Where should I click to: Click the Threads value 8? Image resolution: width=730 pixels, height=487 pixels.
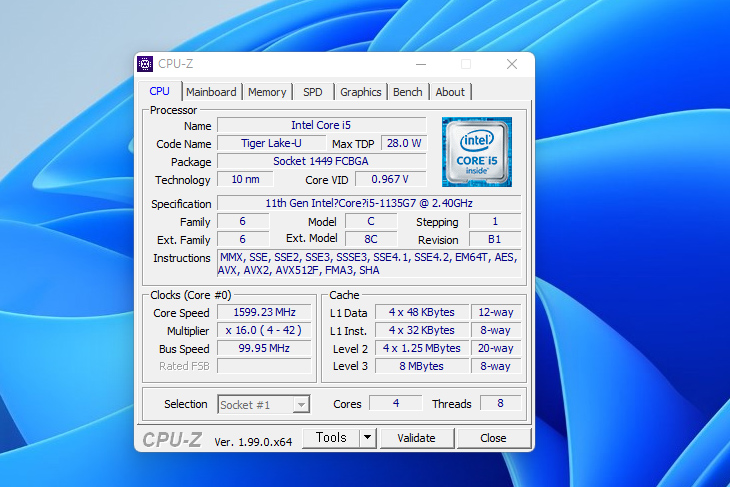tap(500, 403)
